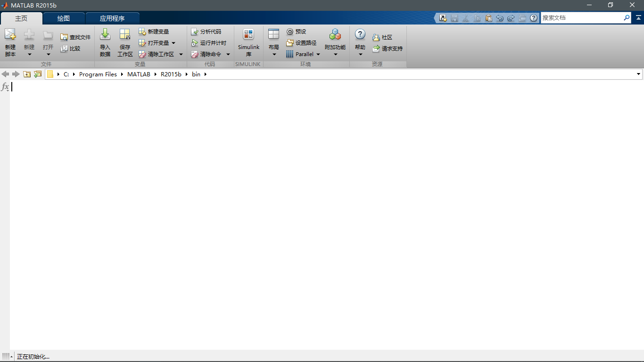The width and height of the screenshot is (644, 362).
Task: Go forward using the folder forward arrow
Action: [16, 74]
